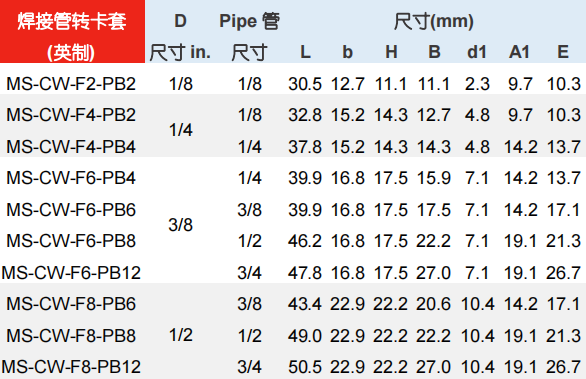This screenshot has width=586, height=379.
Task: Click the L dimension column header
Action: point(305,52)
